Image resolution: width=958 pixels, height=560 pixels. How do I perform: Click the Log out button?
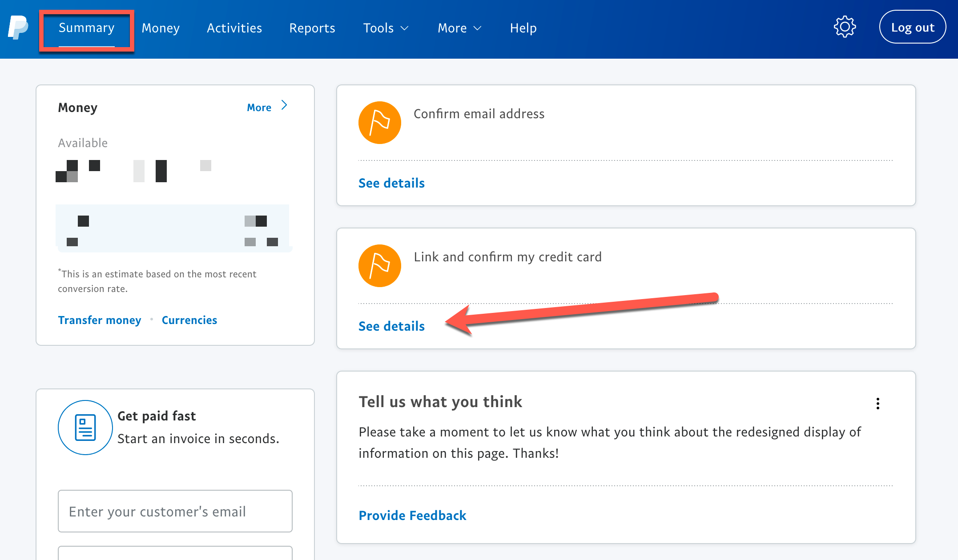pyautogui.click(x=913, y=27)
